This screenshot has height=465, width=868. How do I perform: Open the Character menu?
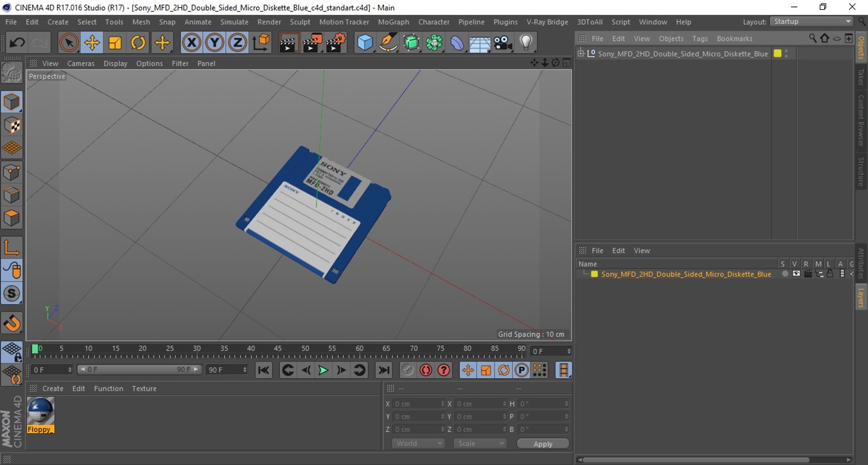point(434,22)
